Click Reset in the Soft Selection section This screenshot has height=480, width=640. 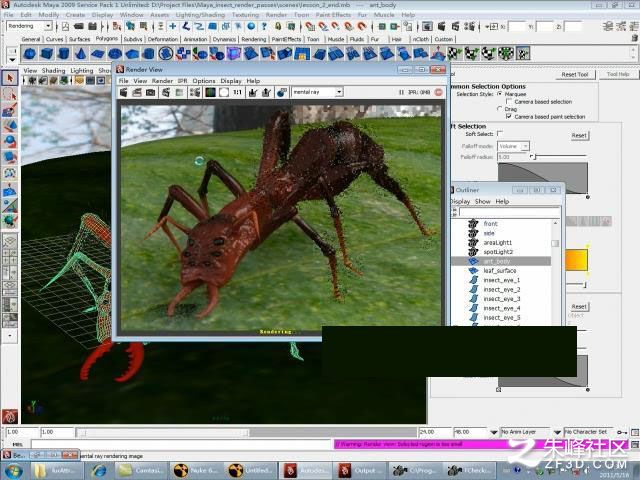click(579, 135)
